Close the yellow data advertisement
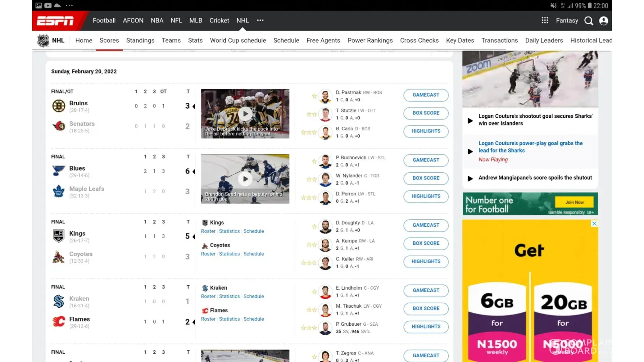The image size is (644, 362). (594, 224)
